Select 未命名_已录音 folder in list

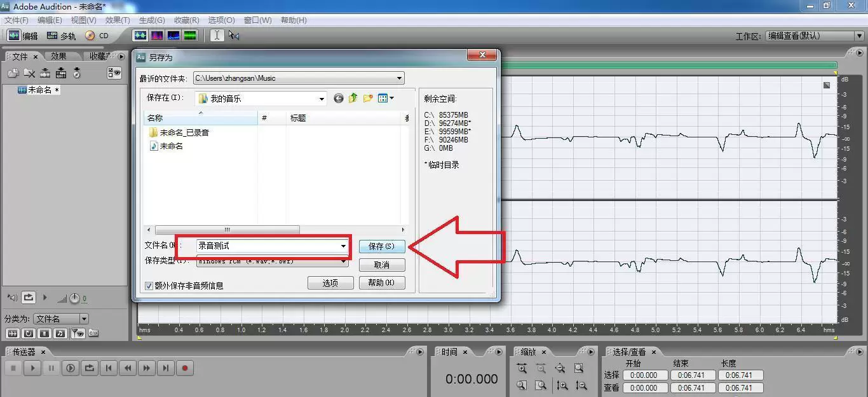point(179,132)
